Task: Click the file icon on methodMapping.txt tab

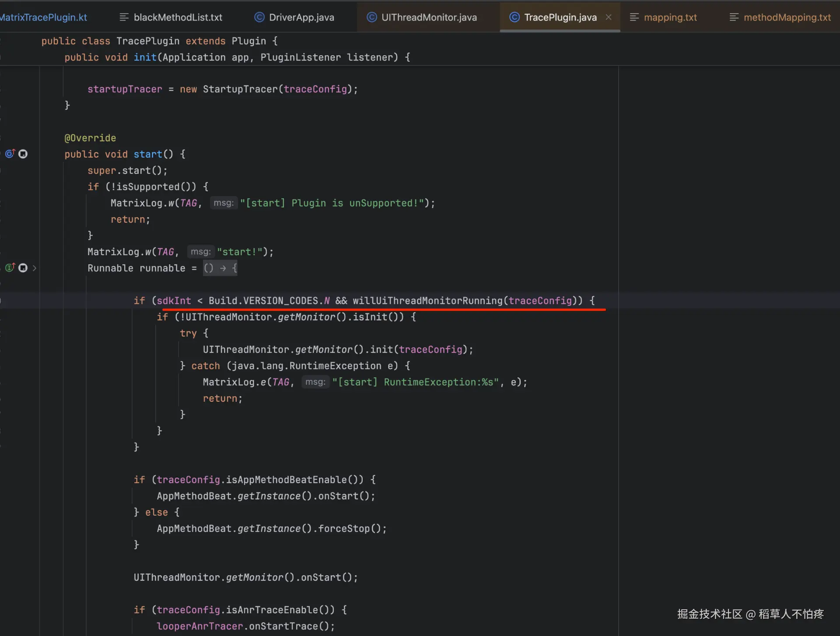Action: [734, 17]
